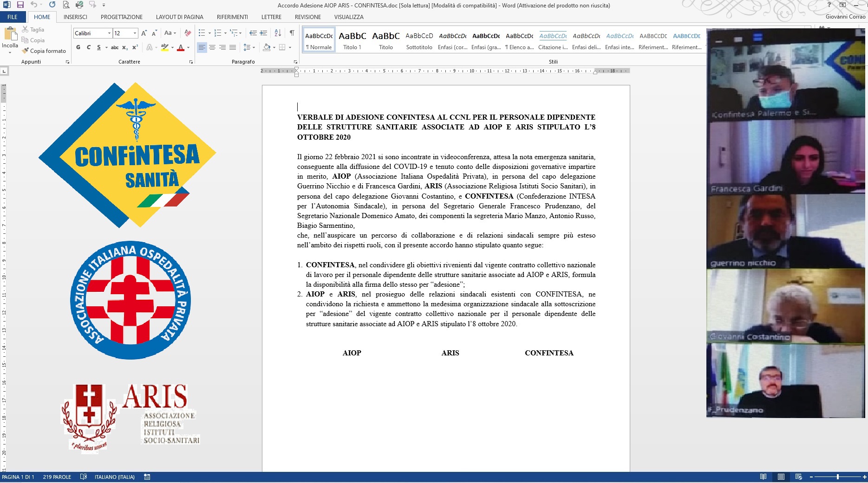Click the Copia formato paintbrush icon
The height and width of the screenshot is (483, 868).
click(x=26, y=51)
